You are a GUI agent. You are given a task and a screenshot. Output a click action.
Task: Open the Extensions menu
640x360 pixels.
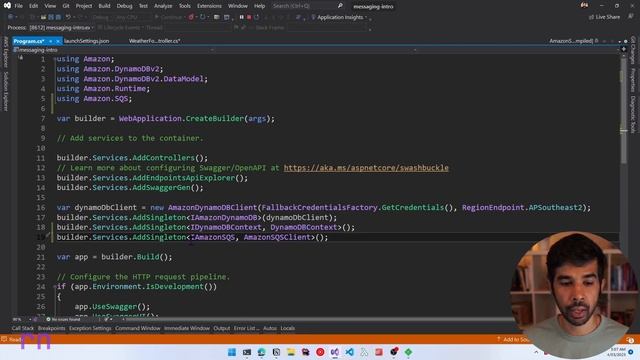pos(209,6)
